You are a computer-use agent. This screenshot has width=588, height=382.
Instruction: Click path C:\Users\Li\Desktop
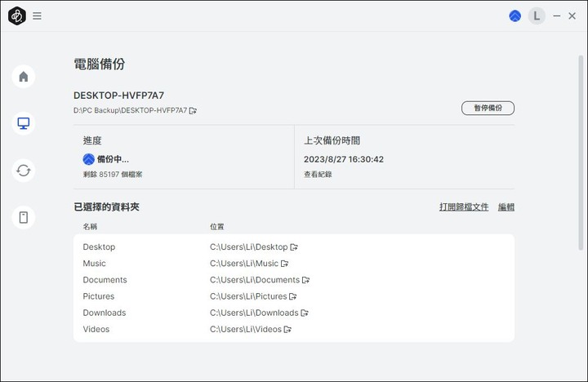(248, 247)
